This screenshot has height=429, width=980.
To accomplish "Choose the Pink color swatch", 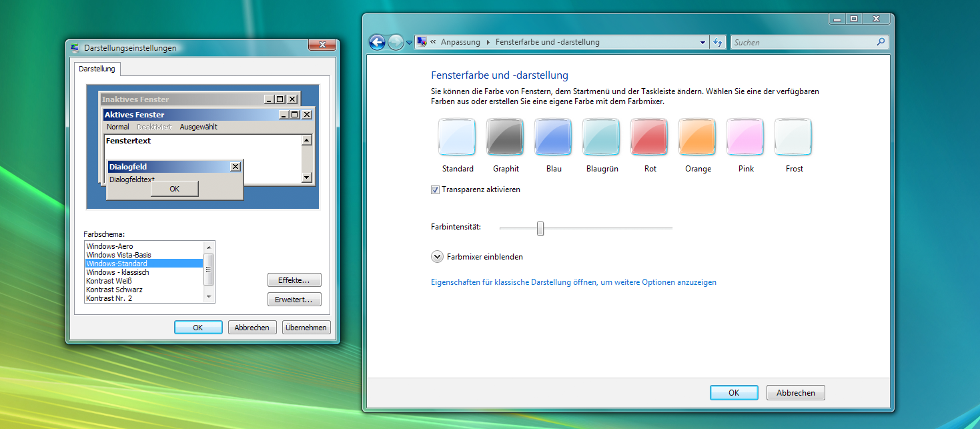I will [745, 137].
